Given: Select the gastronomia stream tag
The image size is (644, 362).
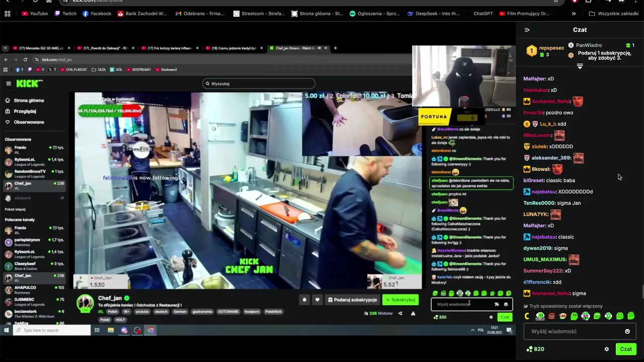Looking at the screenshot, I should tap(202, 312).
